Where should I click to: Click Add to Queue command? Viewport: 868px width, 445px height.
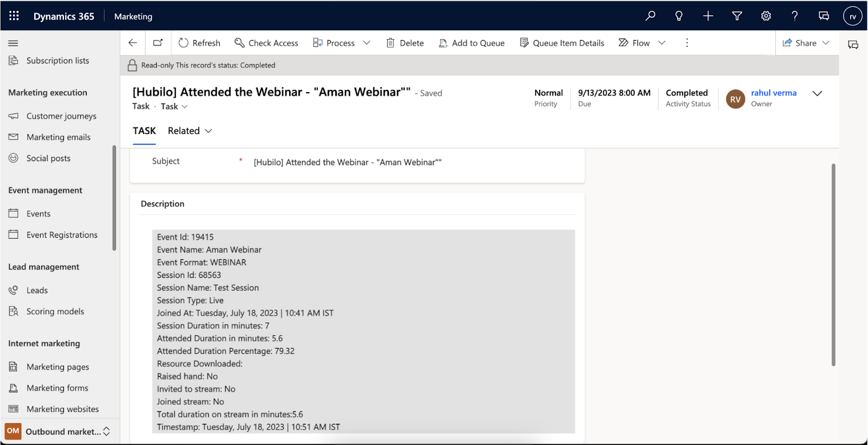click(471, 43)
